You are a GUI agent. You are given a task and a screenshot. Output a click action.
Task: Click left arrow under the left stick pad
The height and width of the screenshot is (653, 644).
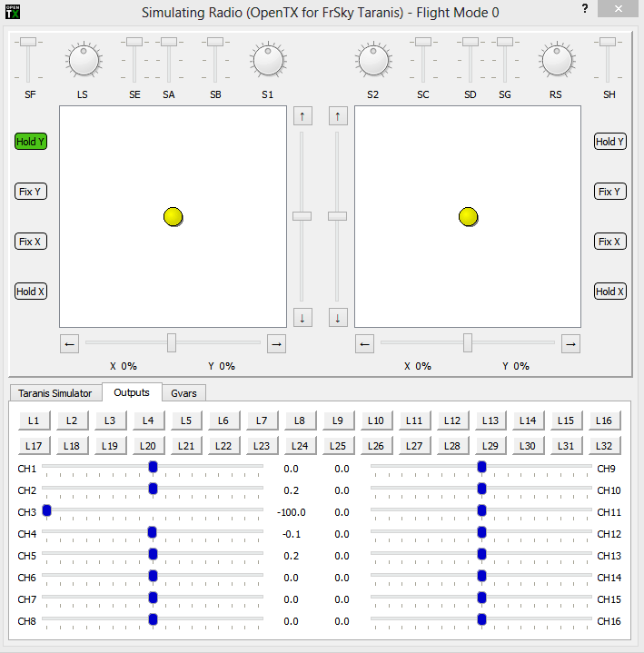(70, 344)
